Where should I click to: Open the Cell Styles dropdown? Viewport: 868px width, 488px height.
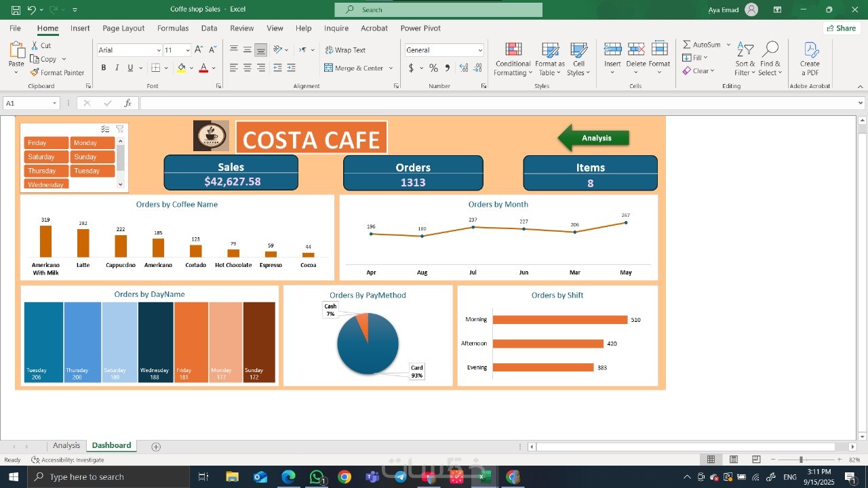[x=578, y=60]
